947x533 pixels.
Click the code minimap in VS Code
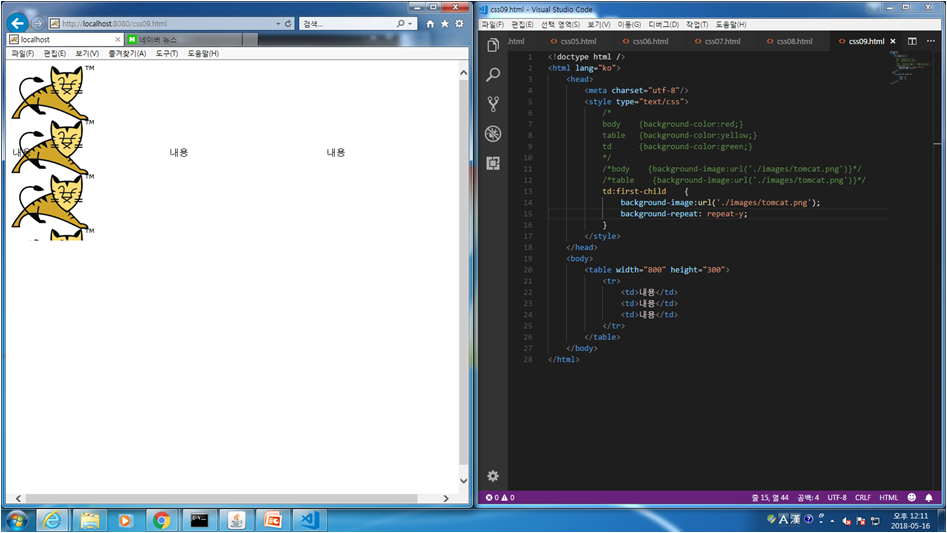point(910,68)
